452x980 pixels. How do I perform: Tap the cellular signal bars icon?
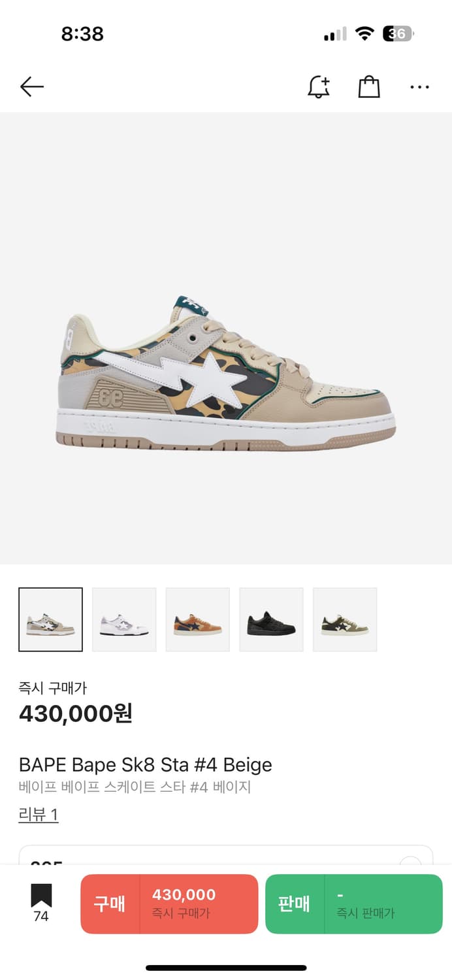(x=335, y=34)
